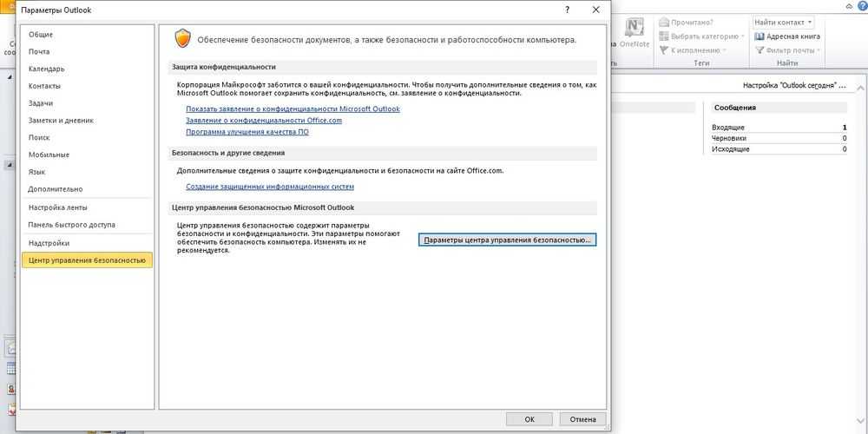Open the Адресная книга address book
Image resolution: width=868 pixels, height=434 pixels.
pyautogui.click(x=788, y=36)
